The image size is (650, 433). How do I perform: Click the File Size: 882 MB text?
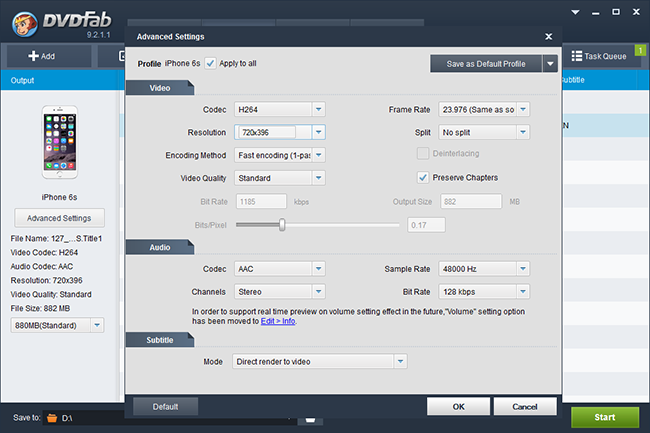40,308
